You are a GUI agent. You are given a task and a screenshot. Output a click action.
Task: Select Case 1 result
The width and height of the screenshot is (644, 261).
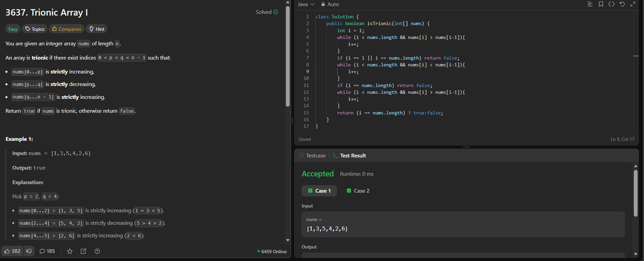pyautogui.click(x=319, y=191)
